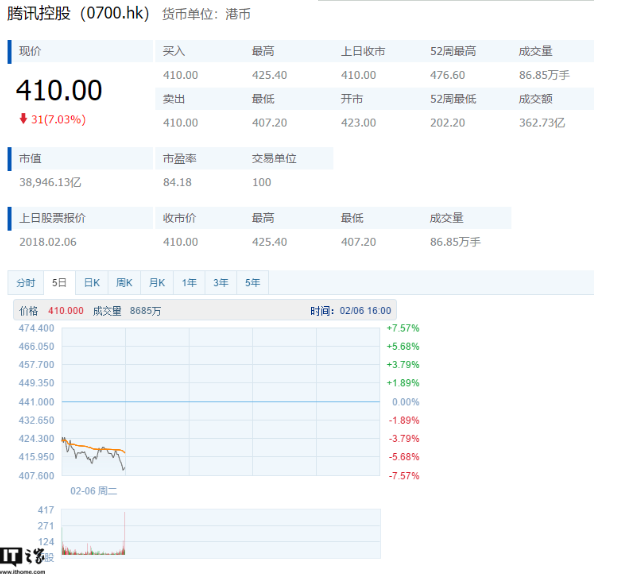Click the y-axis label 441.000
The width and height of the screenshot is (617, 579).
point(36,402)
